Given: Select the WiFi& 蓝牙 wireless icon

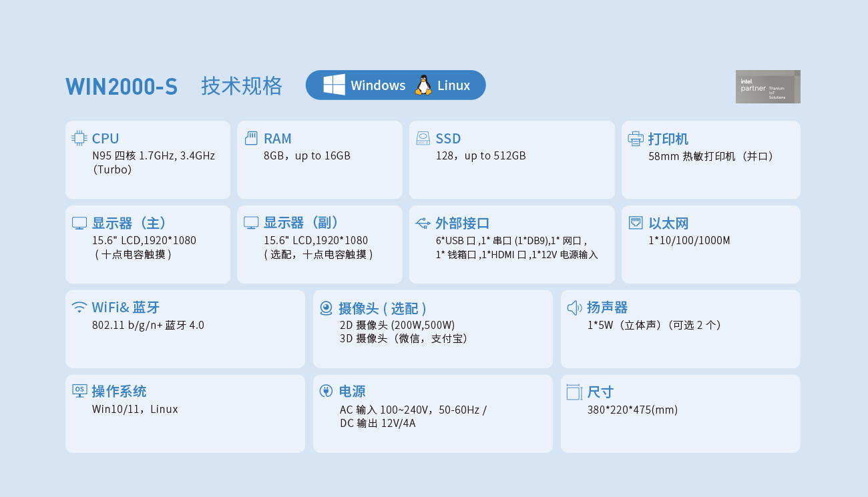Looking at the screenshot, I should pos(79,307).
